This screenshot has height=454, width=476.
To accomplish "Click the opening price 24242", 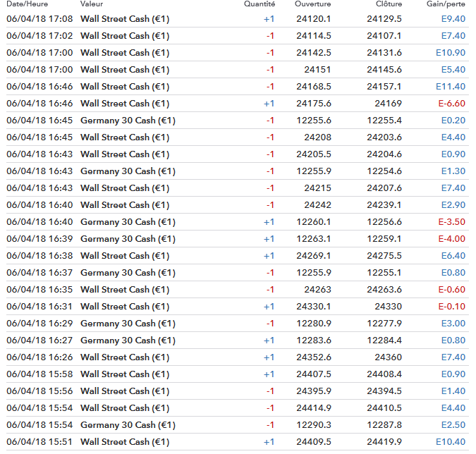I will point(317,205).
